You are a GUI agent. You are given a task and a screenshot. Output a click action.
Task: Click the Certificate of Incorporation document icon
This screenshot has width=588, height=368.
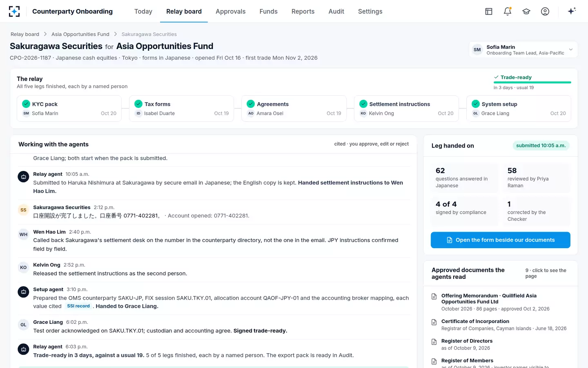pyautogui.click(x=434, y=322)
